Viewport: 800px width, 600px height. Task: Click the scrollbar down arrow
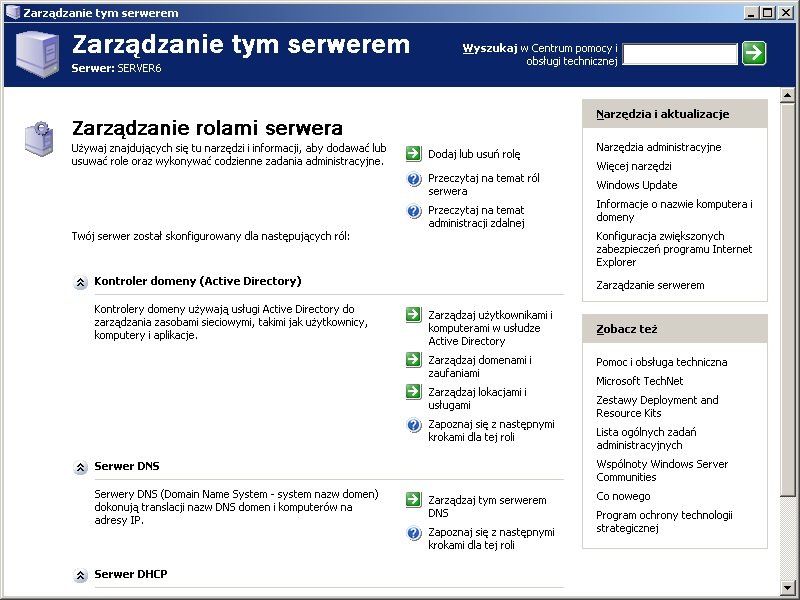[787, 588]
